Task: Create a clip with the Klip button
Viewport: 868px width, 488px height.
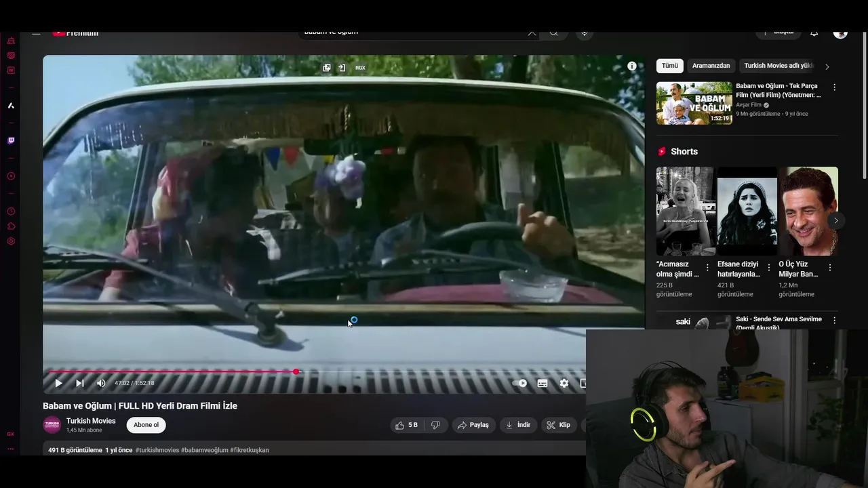Action: click(x=559, y=425)
